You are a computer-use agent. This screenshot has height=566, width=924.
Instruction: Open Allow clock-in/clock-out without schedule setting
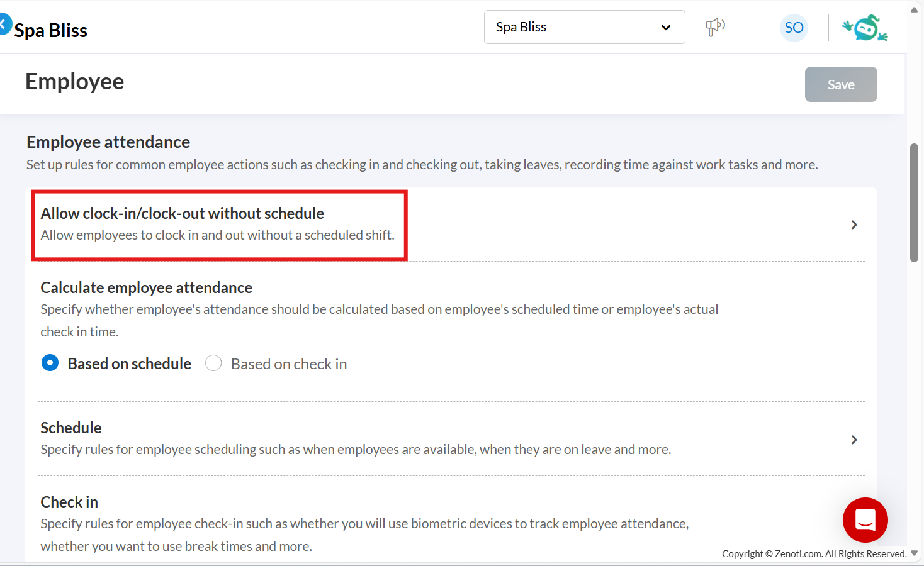pos(183,214)
